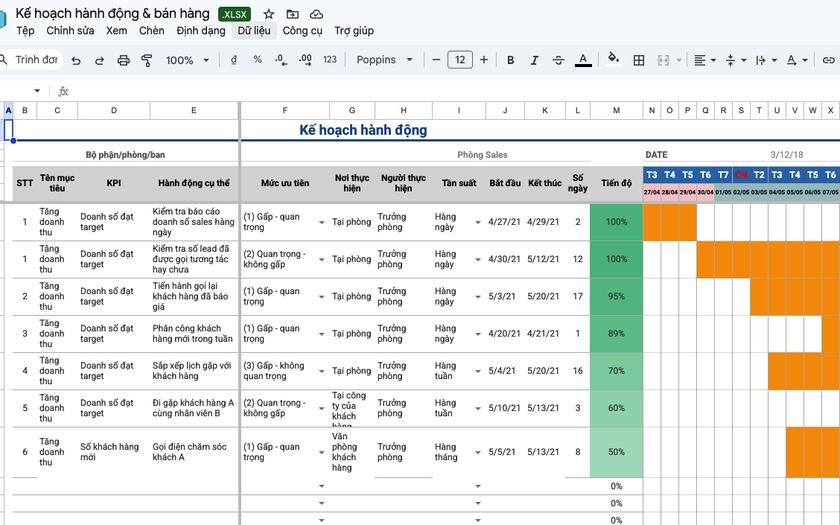Image resolution: width=840 pixels, height=525 pixels.
Task: Open the text color picker
Action: [583, 60]
